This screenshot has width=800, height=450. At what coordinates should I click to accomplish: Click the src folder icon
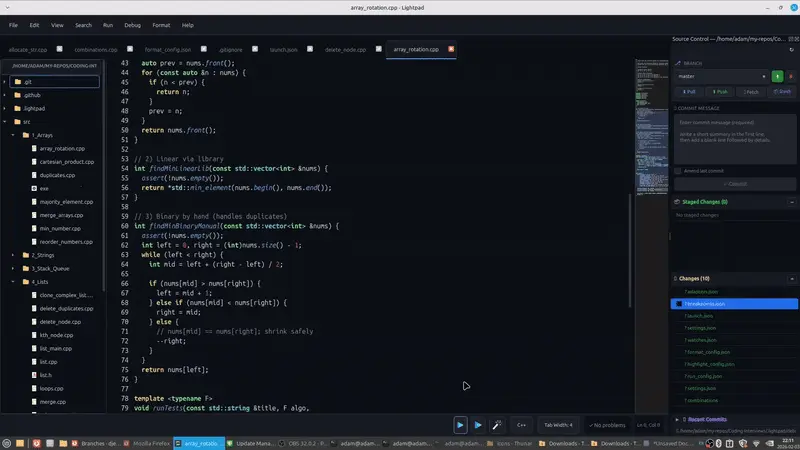[x=18, y=121]
